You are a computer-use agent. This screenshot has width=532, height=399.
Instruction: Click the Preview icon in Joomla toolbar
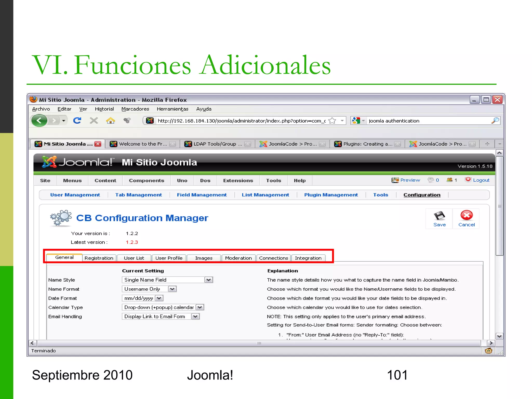(395, 180)
